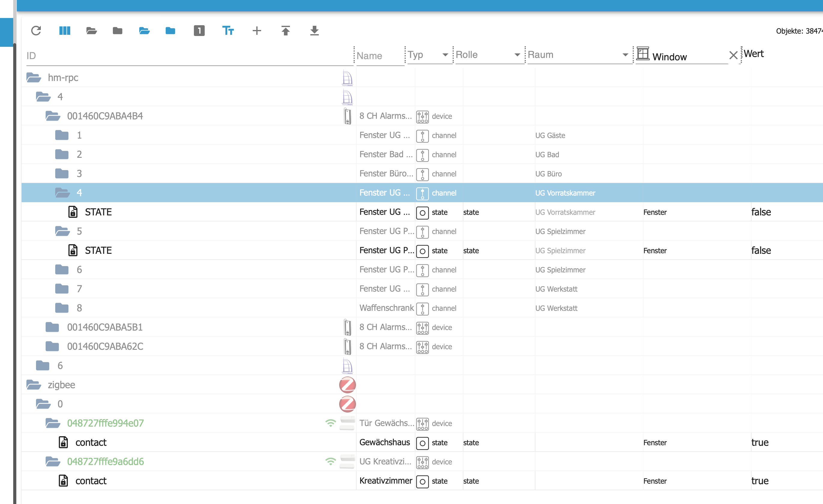
Task: Click the gray collapse all folders icon
Action: click(x=118, y=31)
